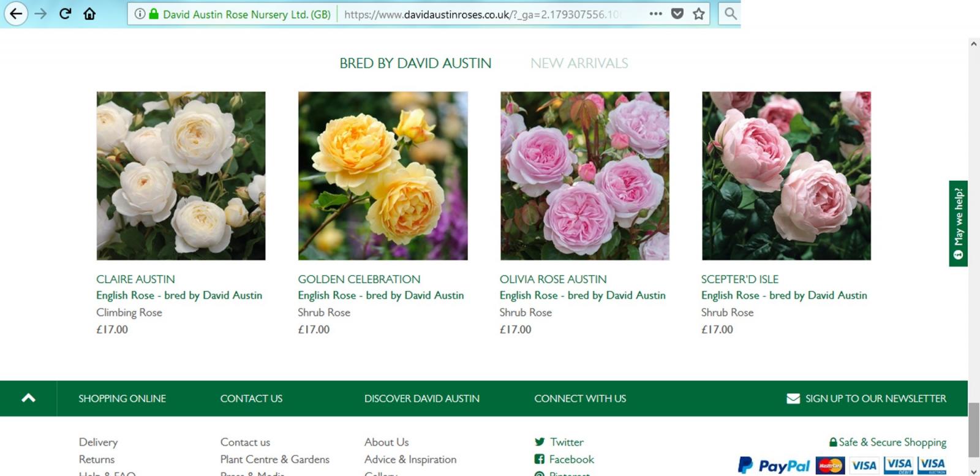
Task: Open the May we help? side tab
Action: pyautogui.click(x=958, y=224)
